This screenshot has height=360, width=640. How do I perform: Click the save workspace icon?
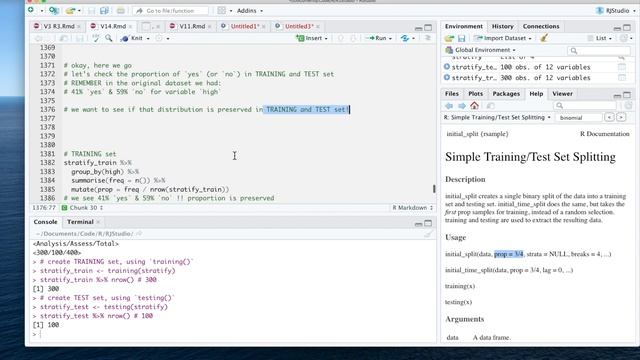click(462, 38)
